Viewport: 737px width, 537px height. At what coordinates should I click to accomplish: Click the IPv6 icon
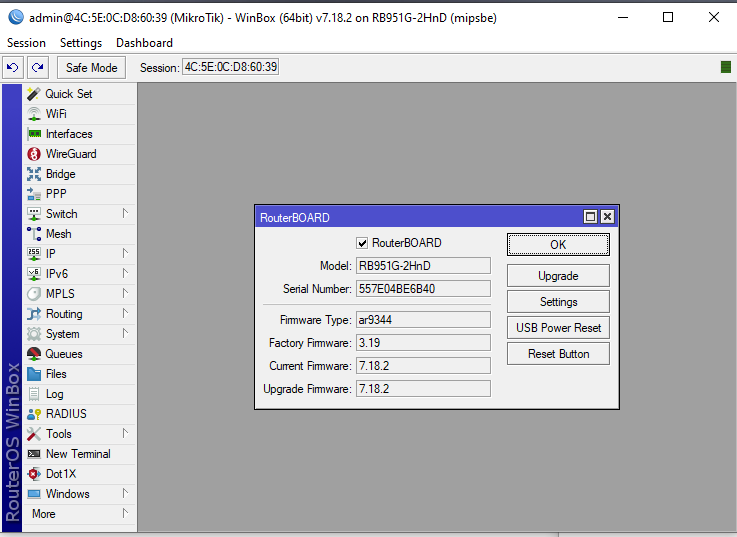pyautogui.click(x=34, y=274)
